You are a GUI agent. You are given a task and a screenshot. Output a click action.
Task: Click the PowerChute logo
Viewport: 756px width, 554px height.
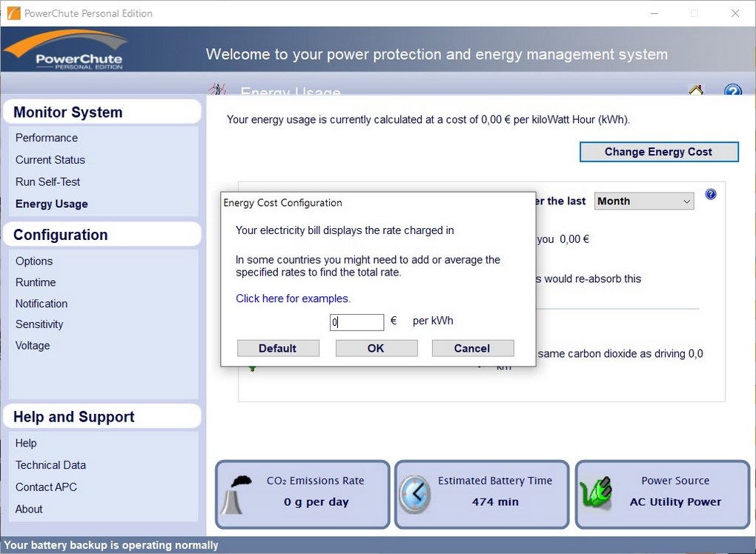(x=67, y=50)
